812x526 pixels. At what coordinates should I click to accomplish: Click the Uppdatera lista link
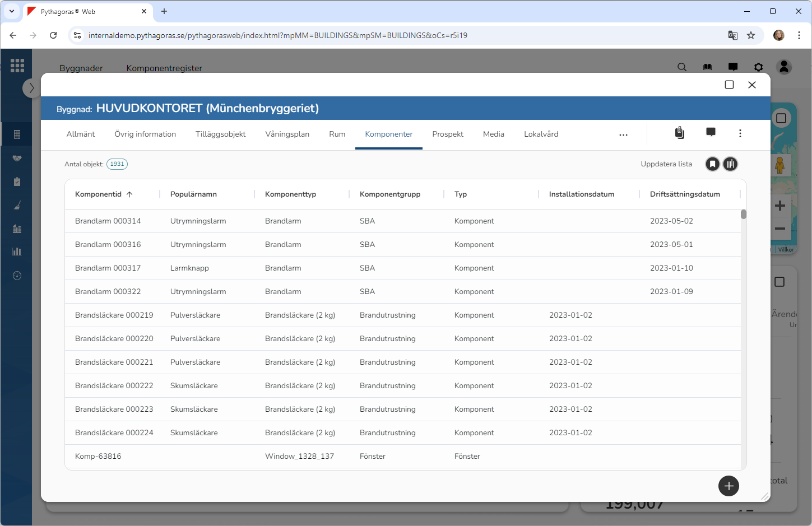(666, 164)
